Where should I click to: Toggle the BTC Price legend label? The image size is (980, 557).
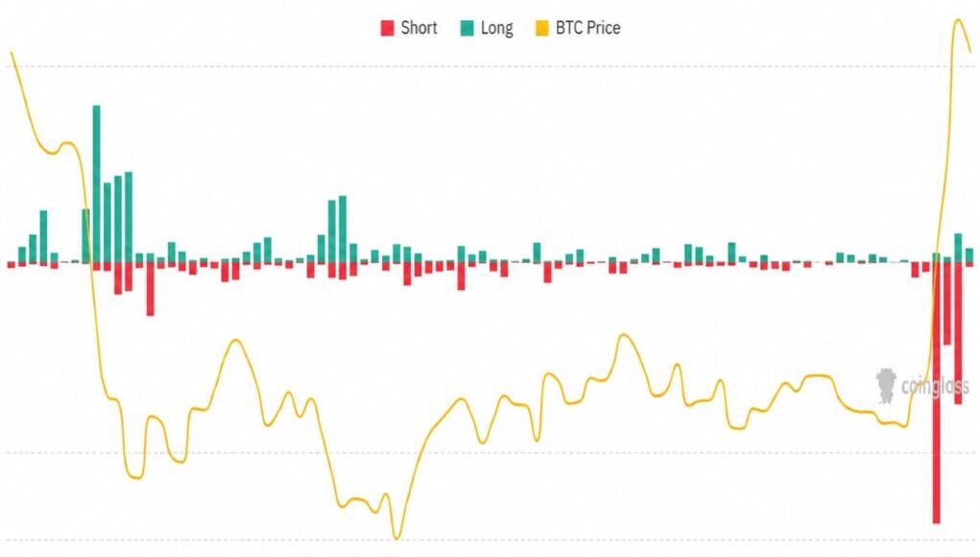pos(587,28)
